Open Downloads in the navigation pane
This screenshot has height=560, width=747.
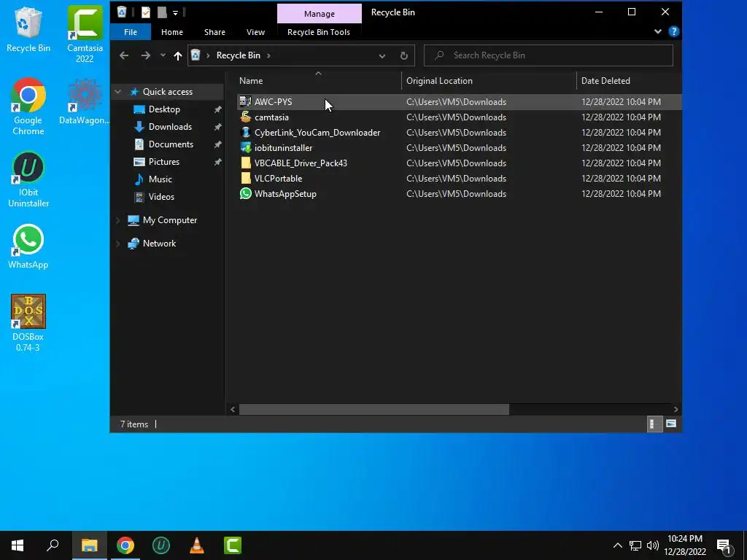click(x=170, y=127)
